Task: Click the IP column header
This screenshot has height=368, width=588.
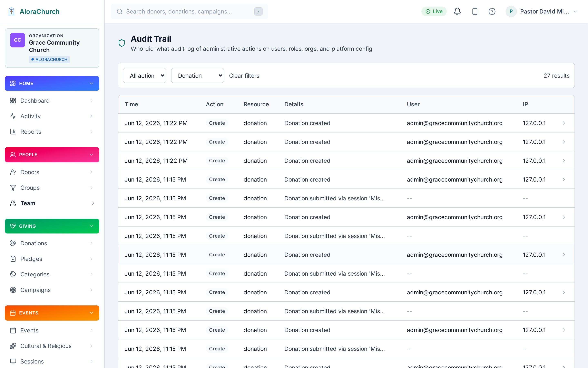Action: 525,104
